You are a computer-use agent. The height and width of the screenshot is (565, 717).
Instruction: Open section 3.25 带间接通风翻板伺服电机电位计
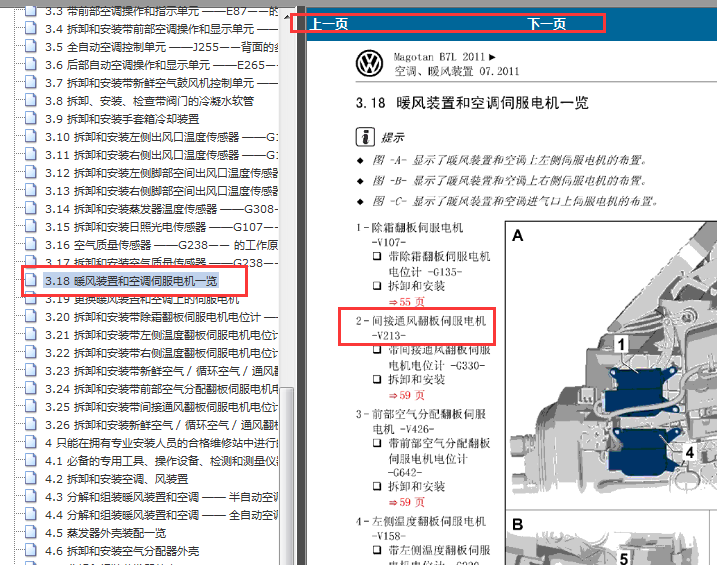(x=161, y=407)
